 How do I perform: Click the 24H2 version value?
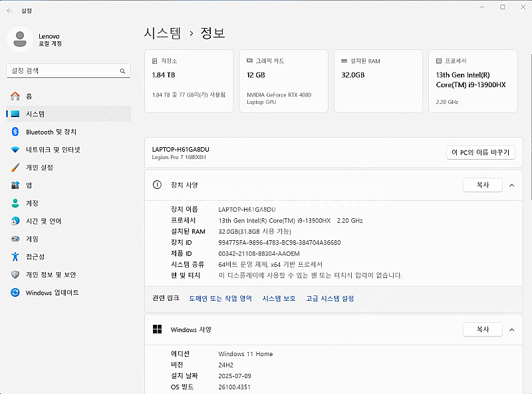(x=225, y=365)
